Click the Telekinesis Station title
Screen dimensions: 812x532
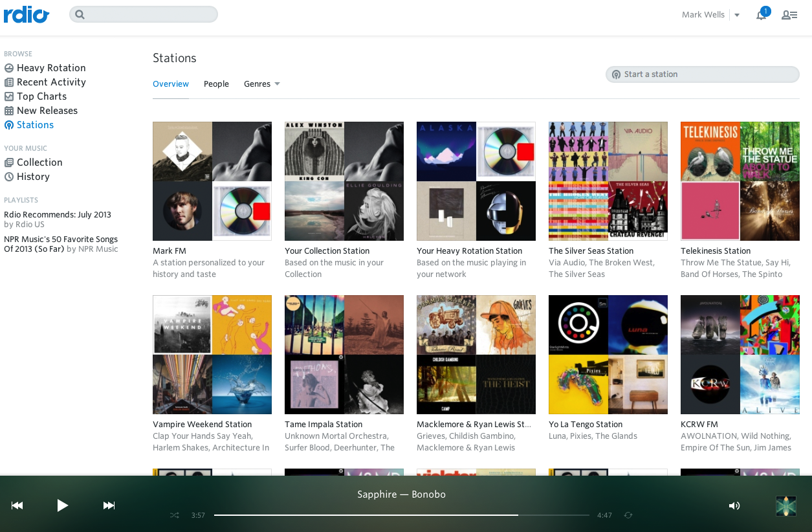pos(716,251)
